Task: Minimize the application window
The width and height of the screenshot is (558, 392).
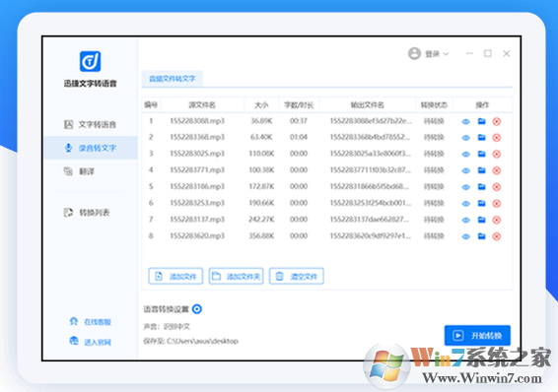Action: click(469, 53)
